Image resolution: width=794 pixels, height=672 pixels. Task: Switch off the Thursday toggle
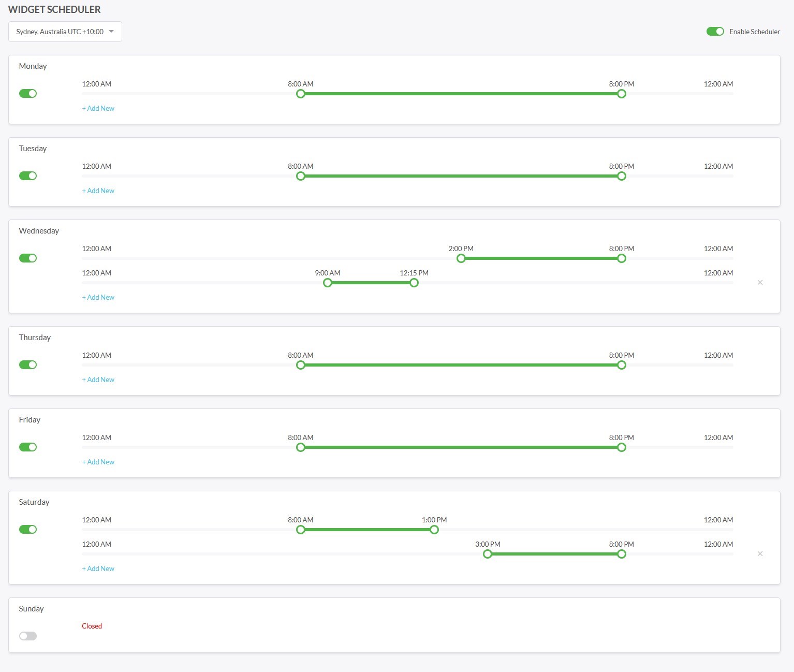tap(28, 365)
